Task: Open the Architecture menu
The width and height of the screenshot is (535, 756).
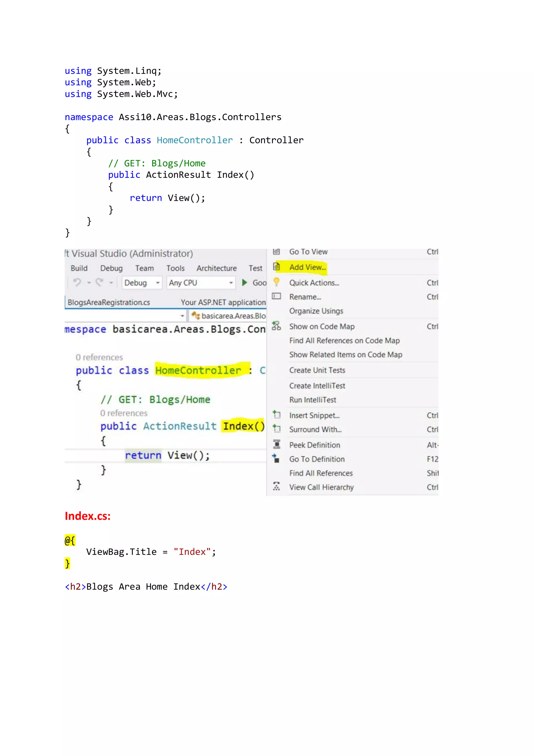Action: [x=217, y=268]
